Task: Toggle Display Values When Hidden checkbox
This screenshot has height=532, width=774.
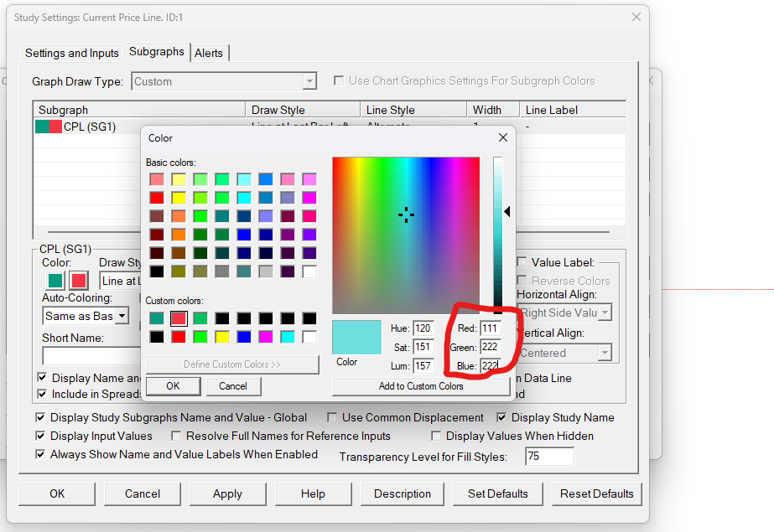Action: point(436,436)
